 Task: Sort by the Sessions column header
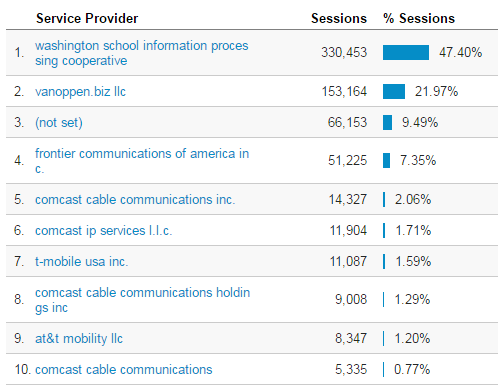click(x=339, y=18)
